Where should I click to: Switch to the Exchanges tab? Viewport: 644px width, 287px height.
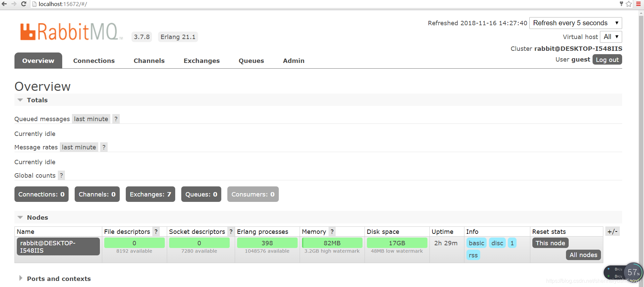[x=201, y=61]
